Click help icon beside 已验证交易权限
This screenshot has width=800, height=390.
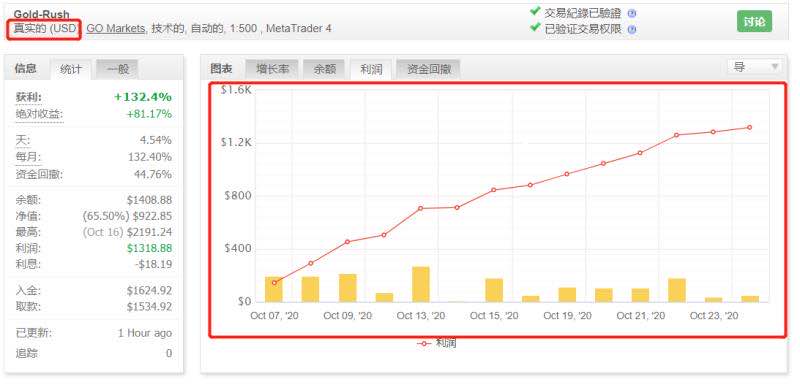click(632, 30)
